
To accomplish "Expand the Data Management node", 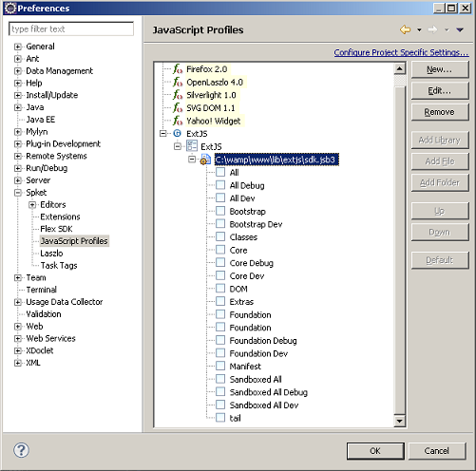I will coord(18,71).
